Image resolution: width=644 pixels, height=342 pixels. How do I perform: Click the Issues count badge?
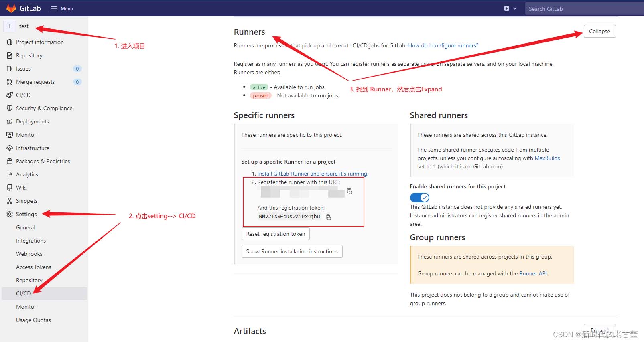tap(77, 69)
